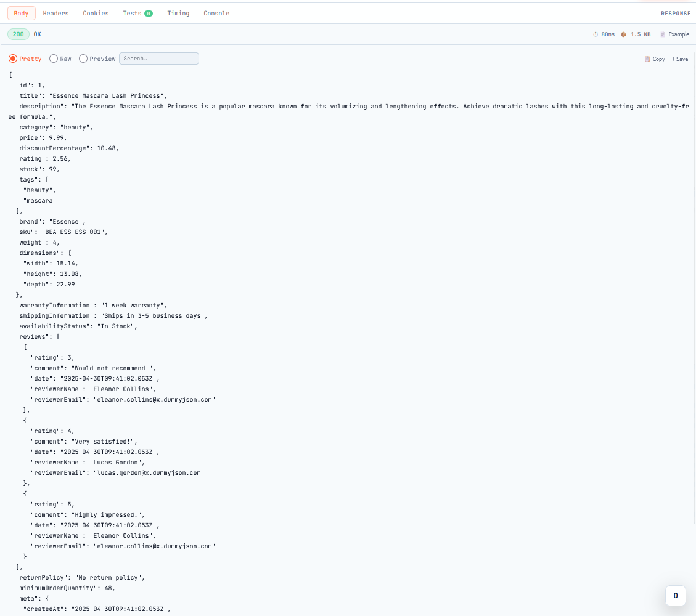Open the Cookies tab

(x=96, y=14)
